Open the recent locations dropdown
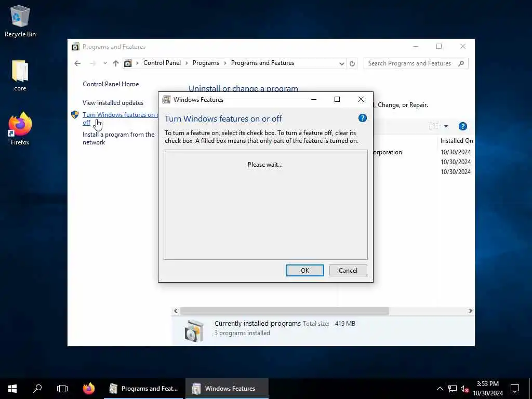532x399 pixels. (105, 63)
